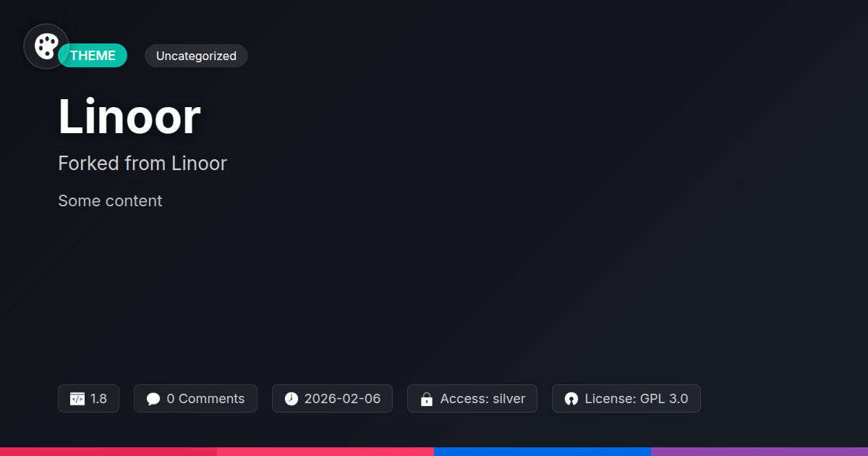Open the 0 Comments badge

195,399
